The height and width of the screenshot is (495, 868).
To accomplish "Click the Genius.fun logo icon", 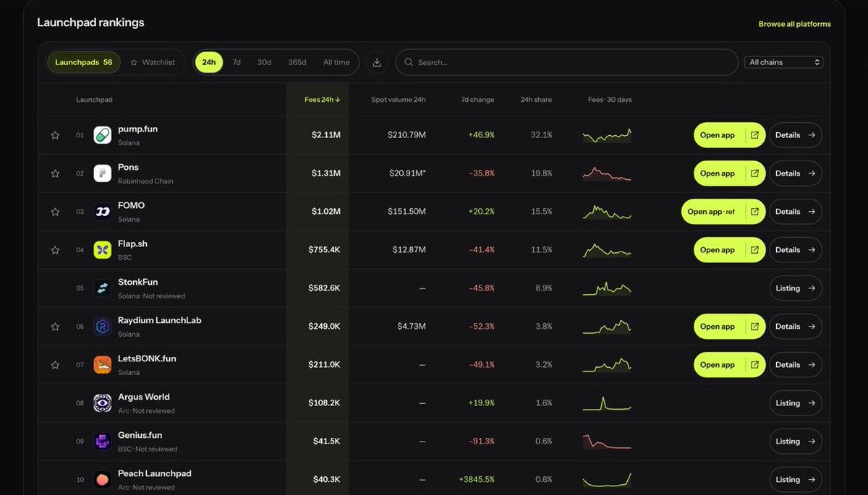I will 102,442.
